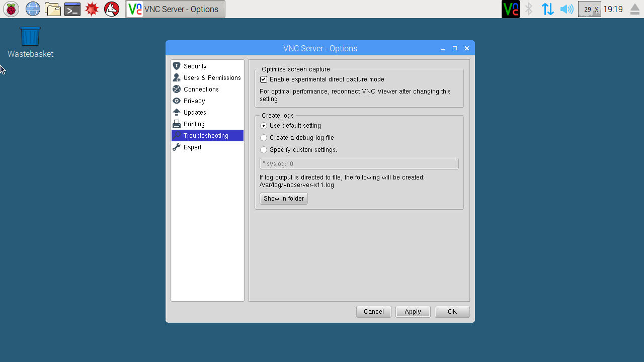Launch the Terminal from the taskbar
Screen dimensions: 644x362
[x=72, y=9]
